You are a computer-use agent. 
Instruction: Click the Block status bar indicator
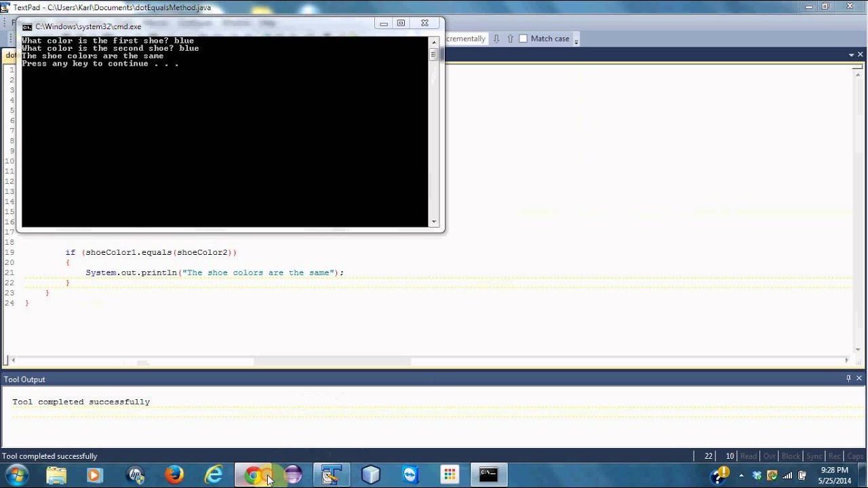coord(791,456)
